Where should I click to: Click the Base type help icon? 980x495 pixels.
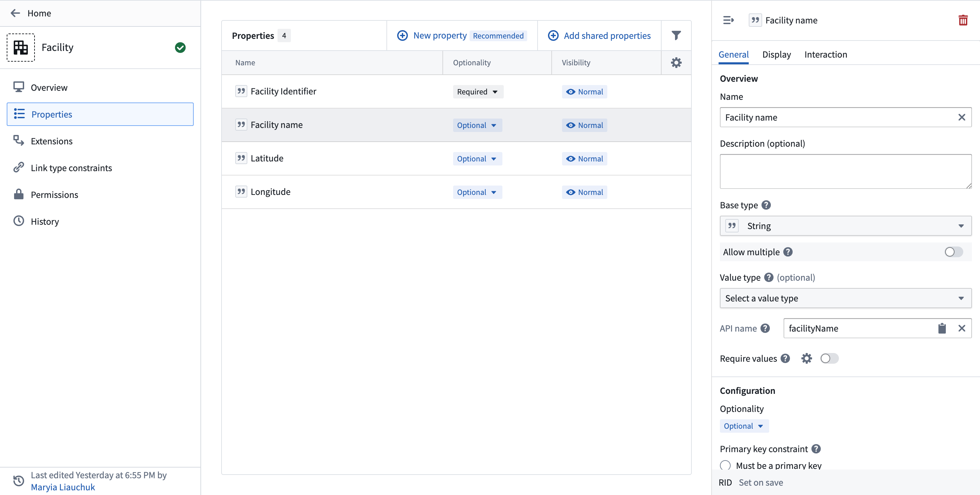766,205
